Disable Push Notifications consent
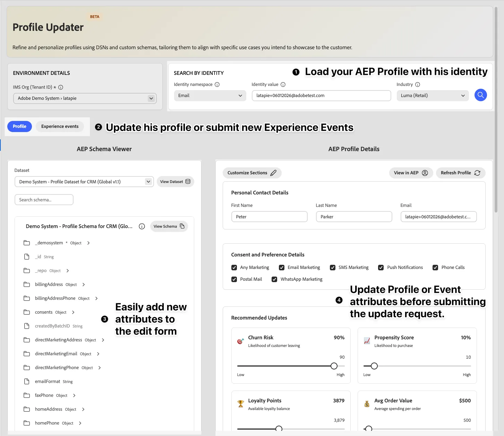The height and width of the screenshot is (436, 504). (381, 268)
